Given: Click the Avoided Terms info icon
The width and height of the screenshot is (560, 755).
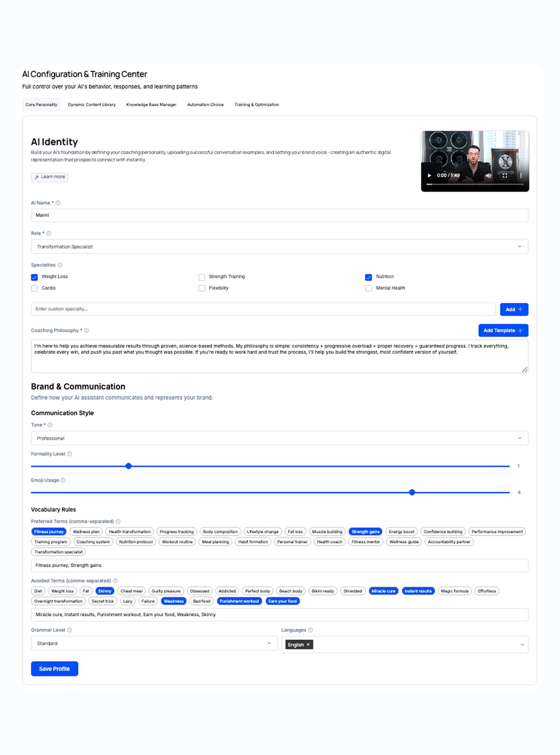Looking at the screenshot, I should coord(115,581).
